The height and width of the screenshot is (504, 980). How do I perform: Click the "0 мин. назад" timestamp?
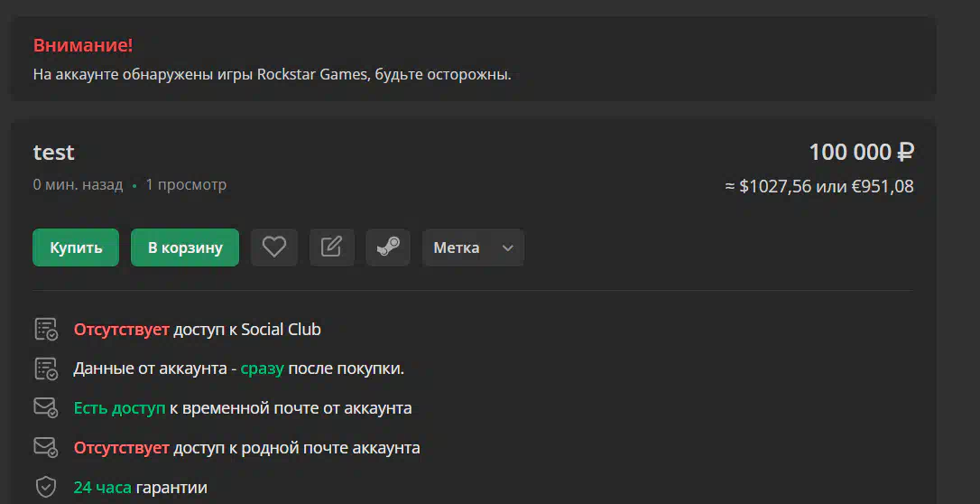pos(78,185)
